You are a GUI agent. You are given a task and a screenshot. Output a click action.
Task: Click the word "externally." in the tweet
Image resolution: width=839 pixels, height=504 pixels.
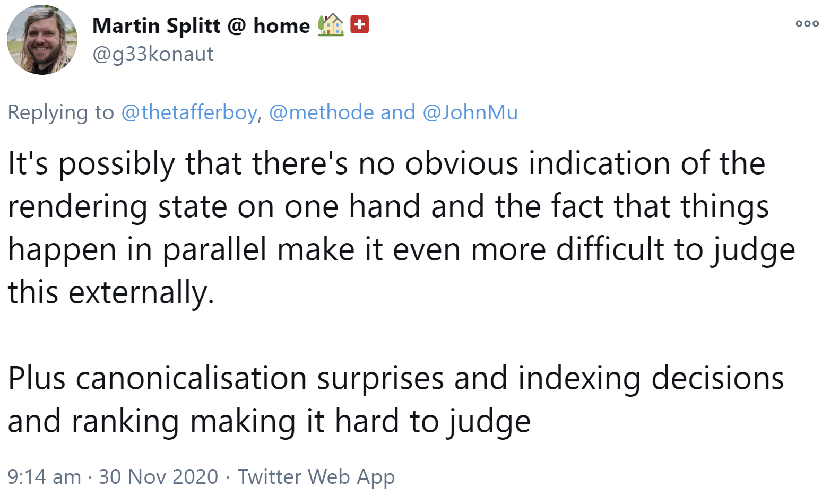pos(141,292)
